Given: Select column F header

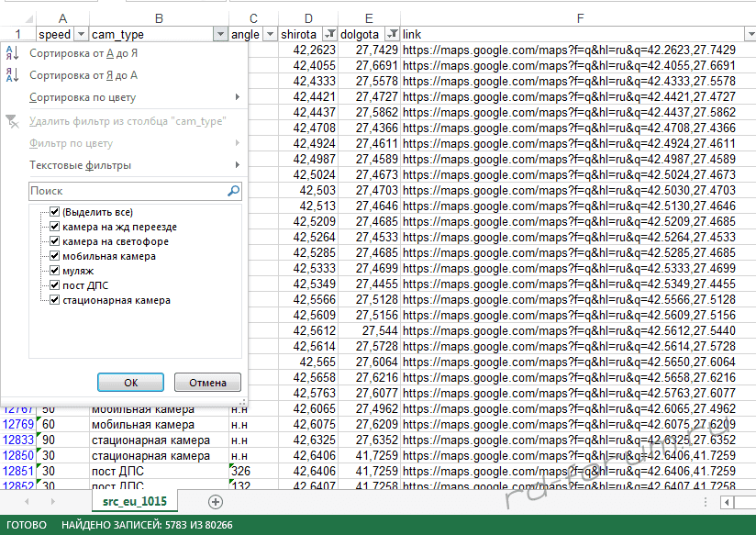Looking at the screenshot, I should click(x=580, y=18).
